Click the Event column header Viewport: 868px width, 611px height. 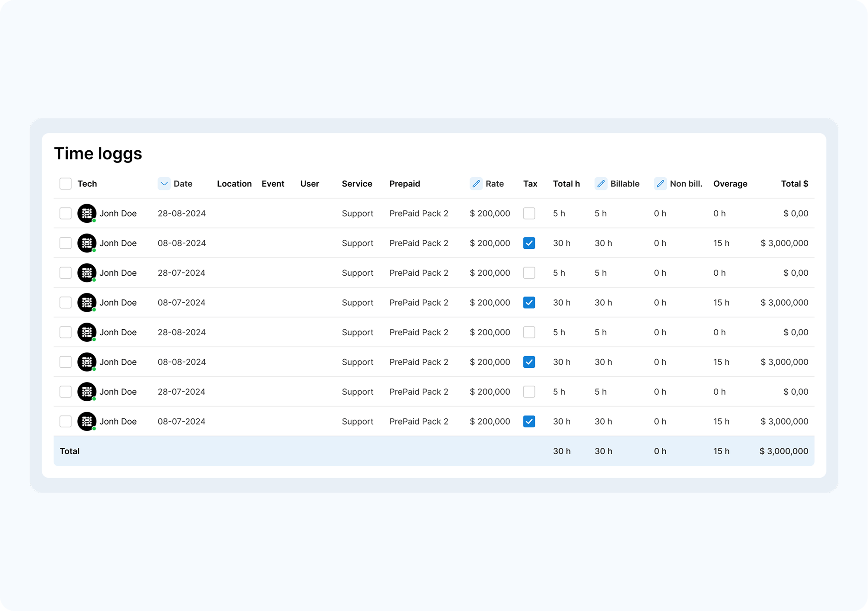273,184
